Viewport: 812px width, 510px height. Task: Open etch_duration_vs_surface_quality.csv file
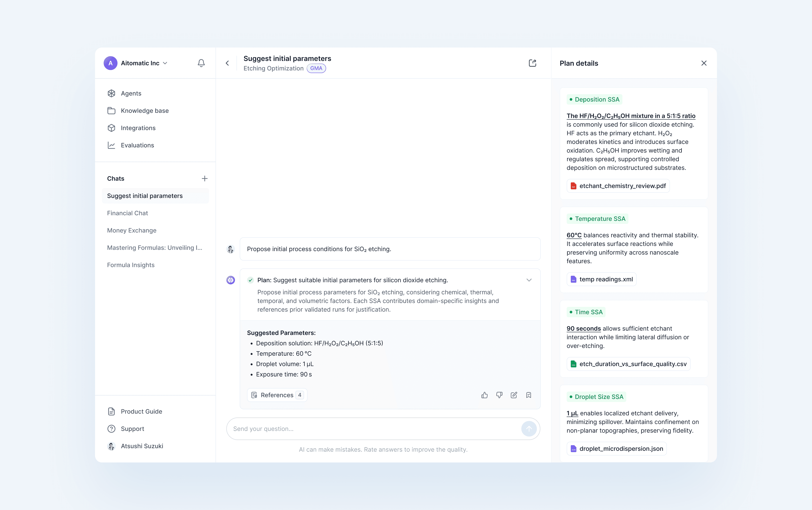(629, 364)
